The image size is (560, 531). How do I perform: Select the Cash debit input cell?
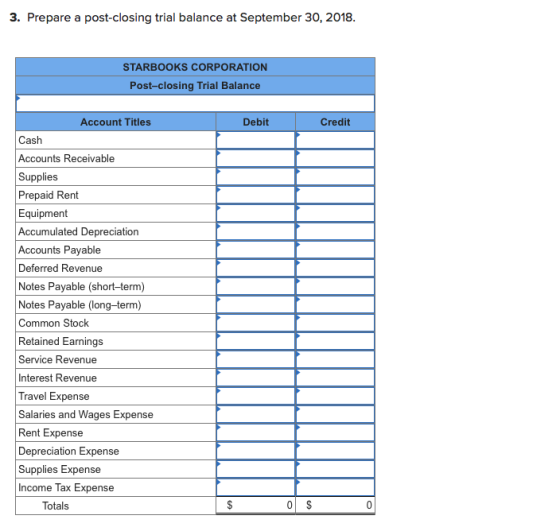255,140
